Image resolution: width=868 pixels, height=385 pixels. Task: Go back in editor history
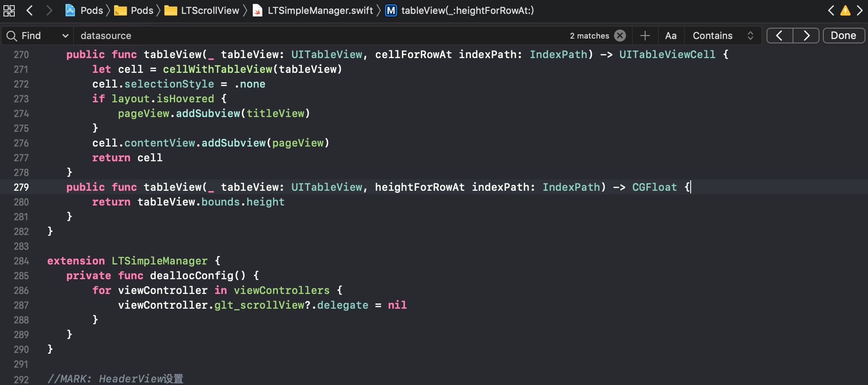click(29, 10)
